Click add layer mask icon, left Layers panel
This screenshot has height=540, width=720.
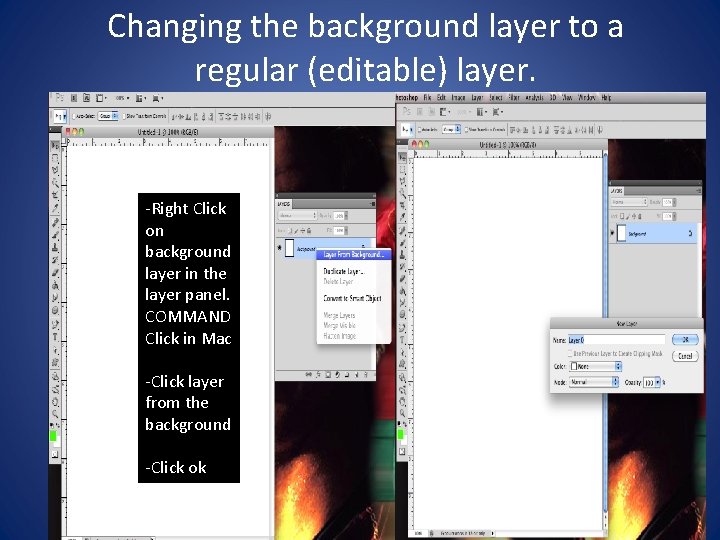328,375
